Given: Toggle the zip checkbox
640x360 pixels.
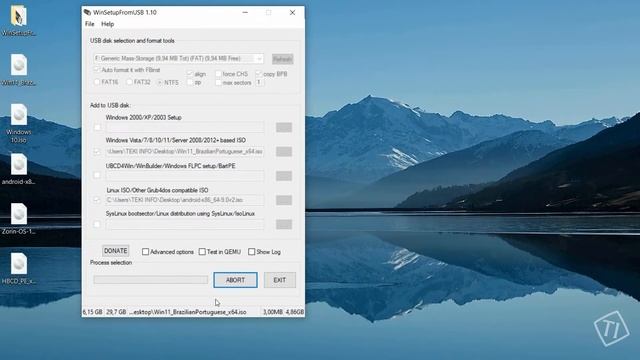Looking at the screenshot, I should click(190, 82).
